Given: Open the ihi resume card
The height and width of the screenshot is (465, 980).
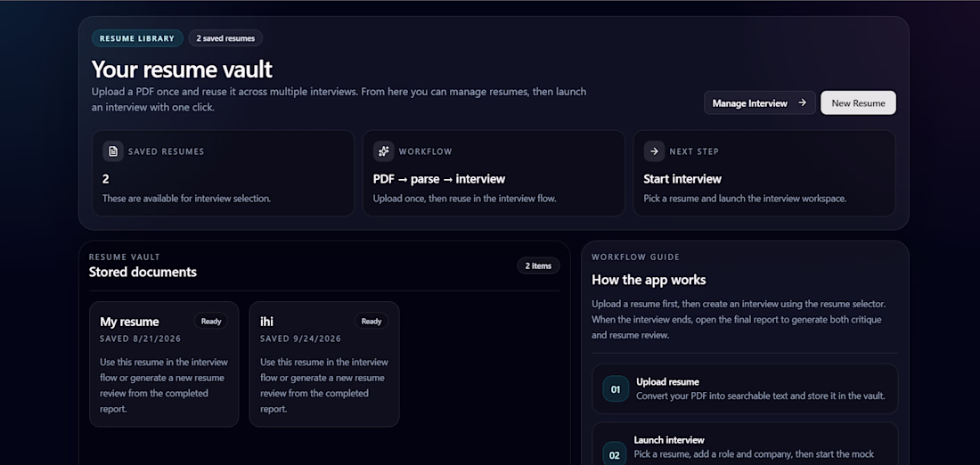Looking at the screenshot, I should [323, 364].
